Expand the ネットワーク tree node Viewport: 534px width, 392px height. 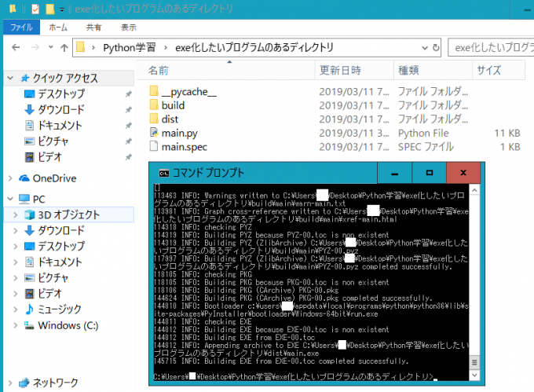9,383
